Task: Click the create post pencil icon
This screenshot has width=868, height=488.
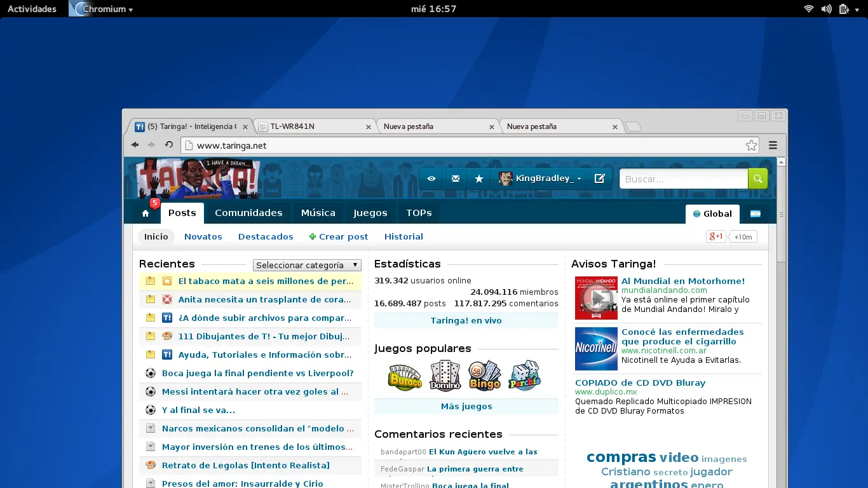Action: (599, 179)
